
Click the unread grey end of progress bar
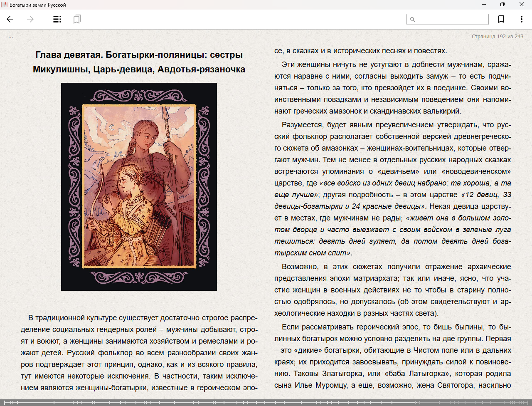(478, 402)
